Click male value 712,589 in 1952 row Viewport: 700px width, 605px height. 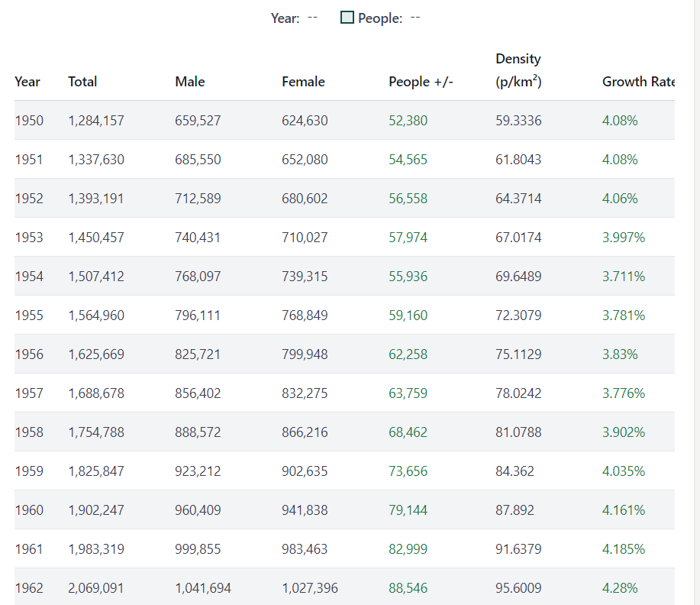[198, 199]
